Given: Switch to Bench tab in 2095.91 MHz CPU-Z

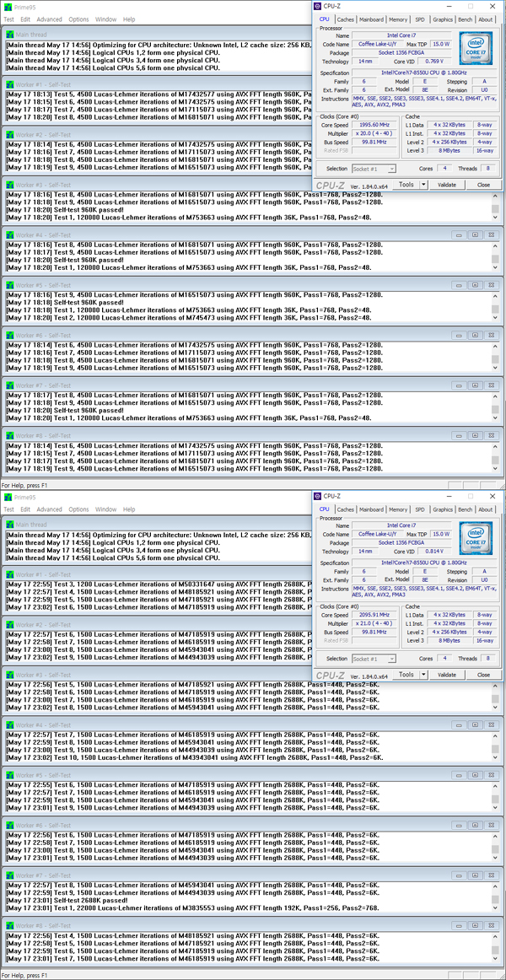Looking at the screenshot, I should (x=466, y=509).
